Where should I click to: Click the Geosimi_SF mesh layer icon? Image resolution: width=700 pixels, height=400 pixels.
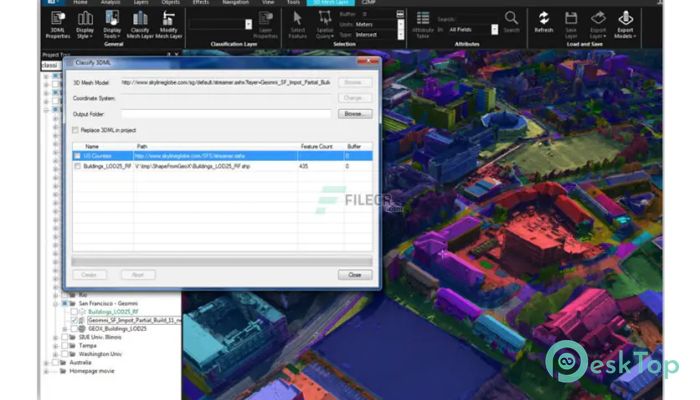[82, 320]
